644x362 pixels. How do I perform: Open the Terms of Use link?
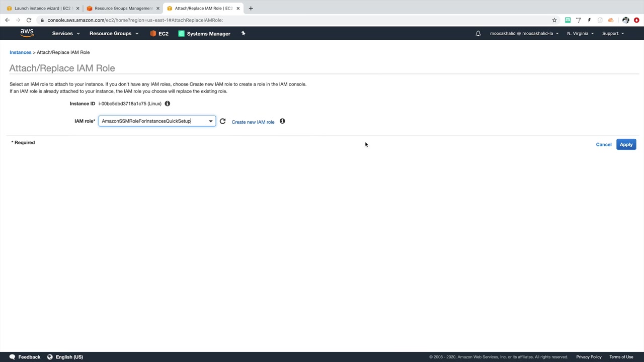[621, 357]
